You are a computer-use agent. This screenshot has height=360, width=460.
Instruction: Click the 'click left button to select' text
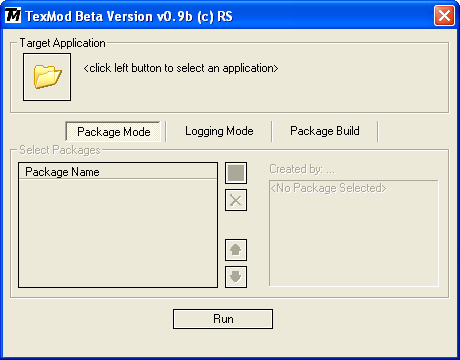181,68
